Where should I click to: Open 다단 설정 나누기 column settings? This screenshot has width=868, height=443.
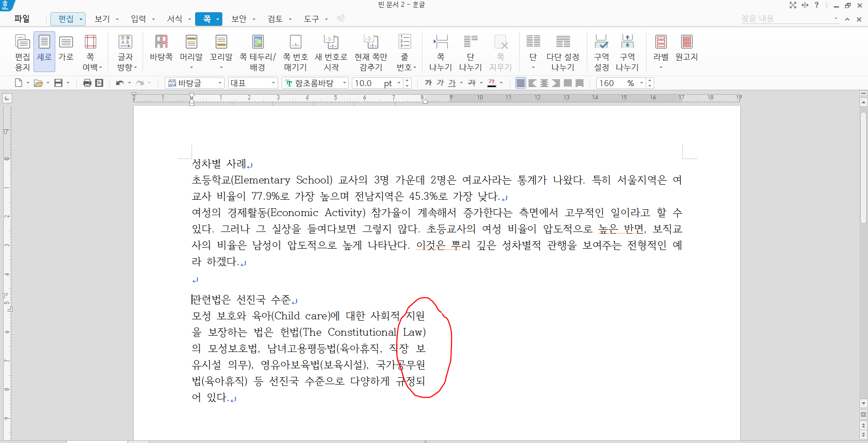(x=563, y=52)
